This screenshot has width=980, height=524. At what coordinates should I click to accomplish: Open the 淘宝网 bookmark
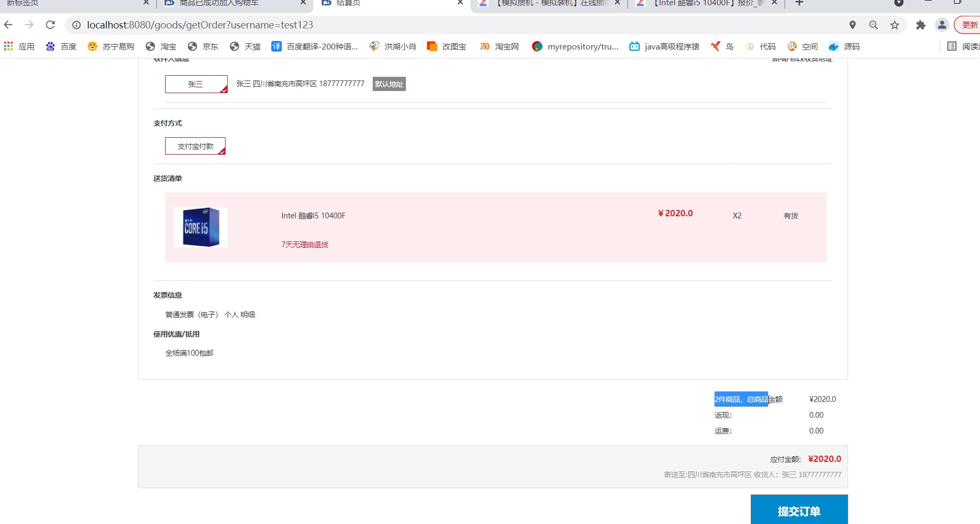coord(499,46)
